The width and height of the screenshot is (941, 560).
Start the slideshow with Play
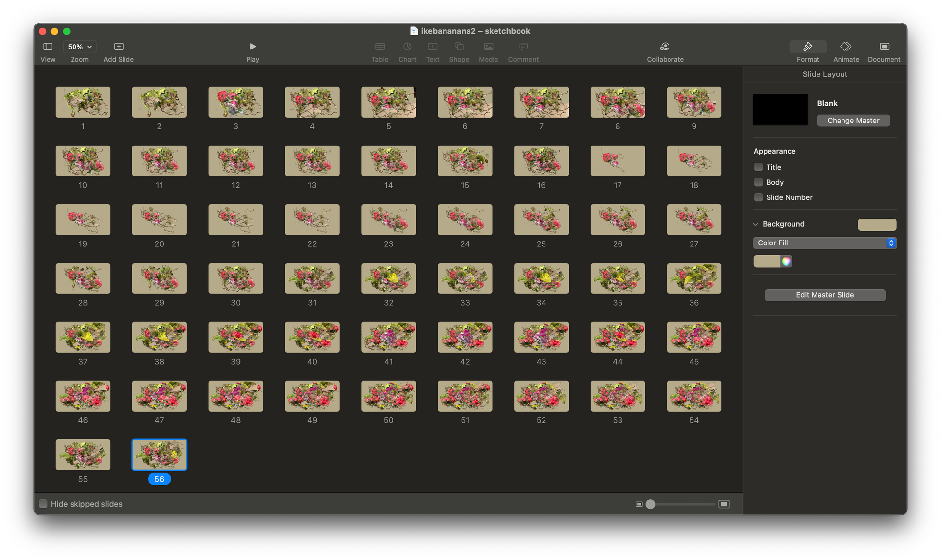252,47
